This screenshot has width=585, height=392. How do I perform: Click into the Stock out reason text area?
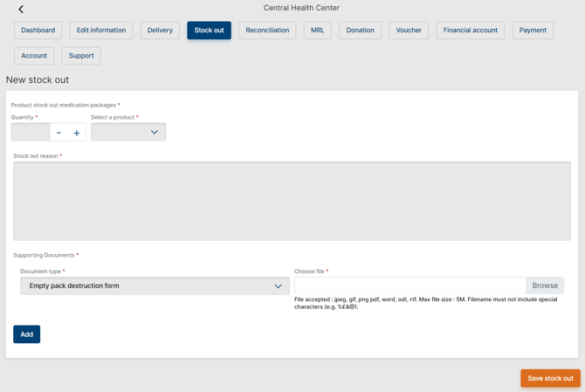tap(292, 201)
